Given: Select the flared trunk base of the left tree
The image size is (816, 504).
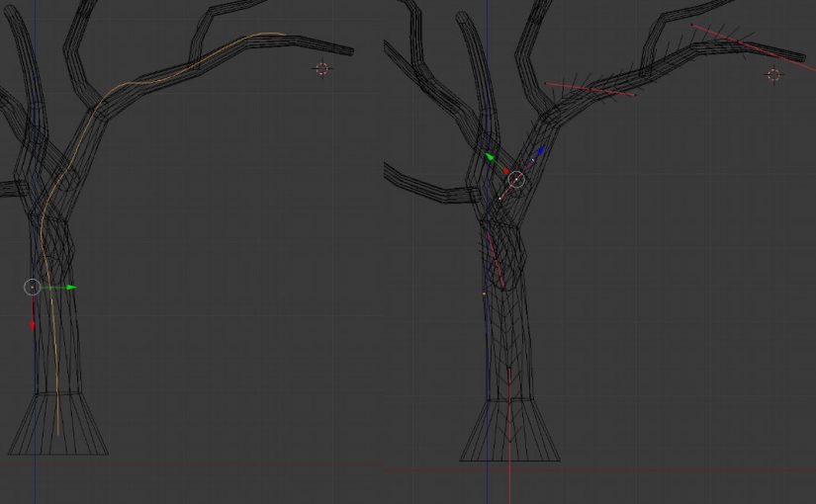Looking at the screenshot, I should 58,424.
